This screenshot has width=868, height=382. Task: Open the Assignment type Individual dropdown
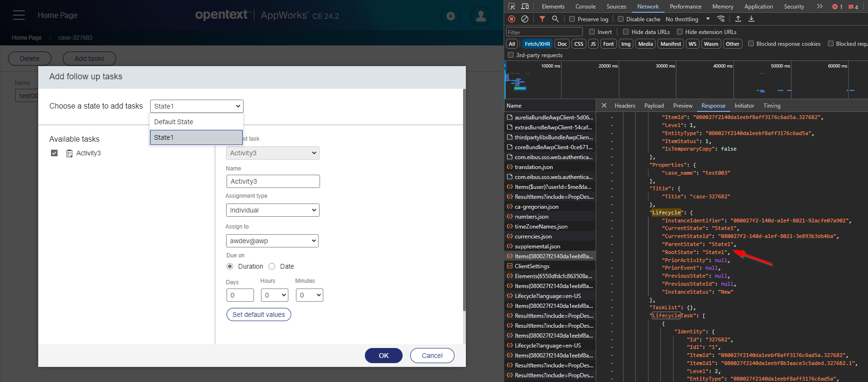pyautogui.click(x=273, y=210)
